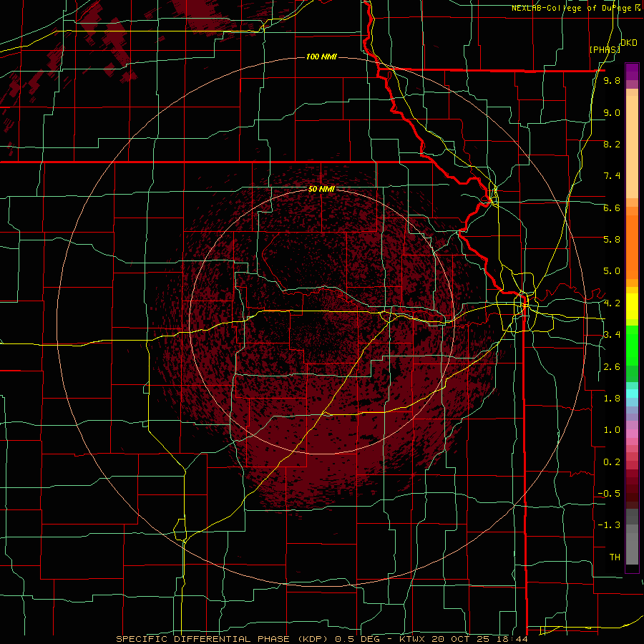The image size is (644, 644).
Task: Click the DKD label above the color scale
Action: 629,42
